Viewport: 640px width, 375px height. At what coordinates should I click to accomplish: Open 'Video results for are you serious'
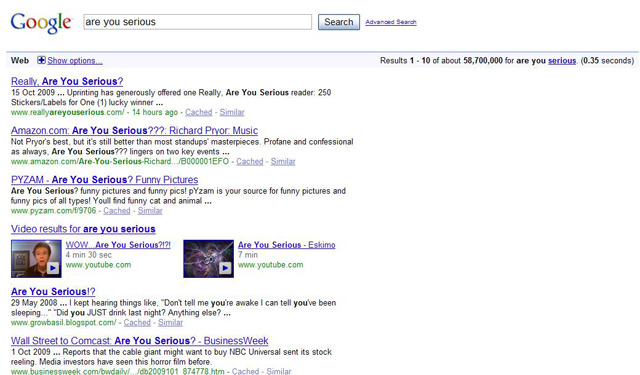(x=83, y=229)
